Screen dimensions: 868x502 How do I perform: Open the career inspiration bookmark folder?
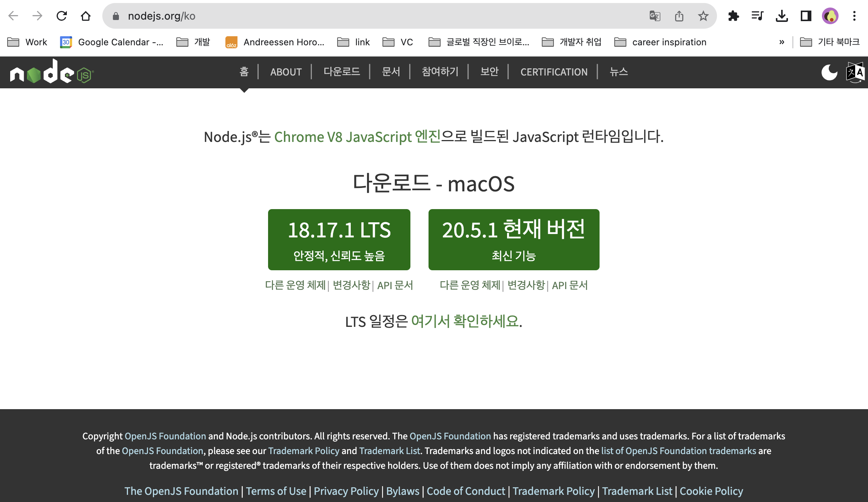coord(660,42)
